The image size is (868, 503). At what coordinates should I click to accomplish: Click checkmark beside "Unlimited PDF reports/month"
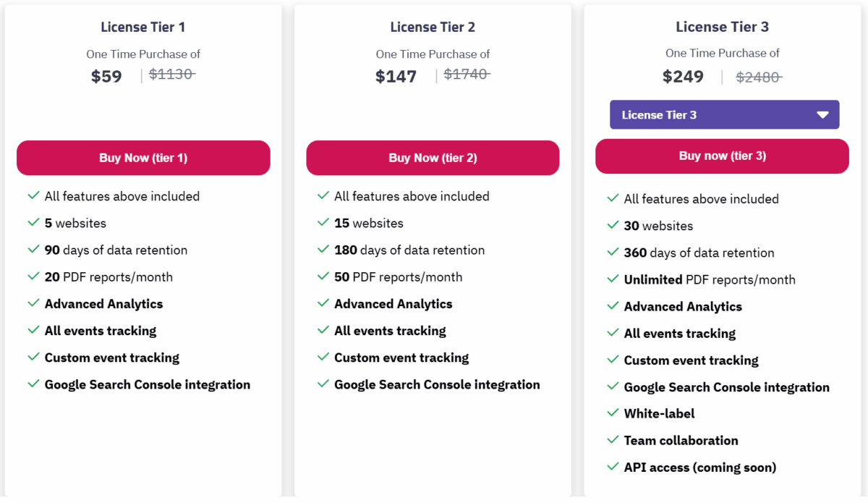(x=613, y=279)
